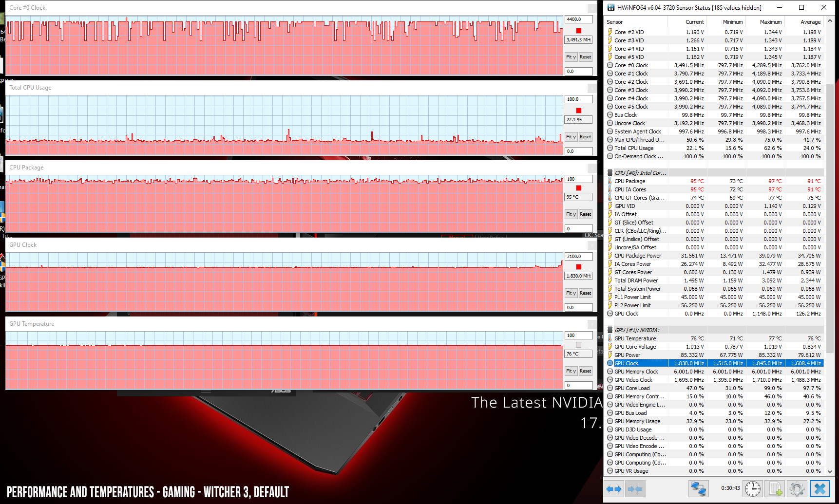Click the Minimum column header
Screen dimensions: 839x504
pyautogui.click(x=726, y=22)
